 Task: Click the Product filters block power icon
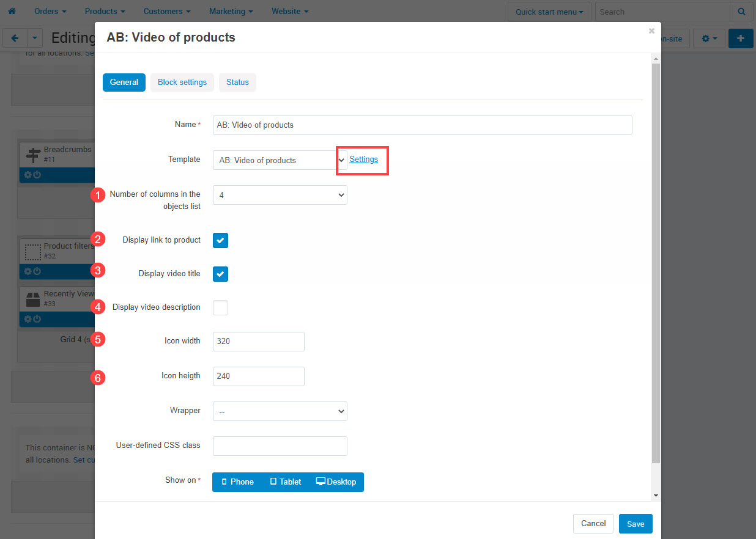pyautogui.click(x=37, y=271)
